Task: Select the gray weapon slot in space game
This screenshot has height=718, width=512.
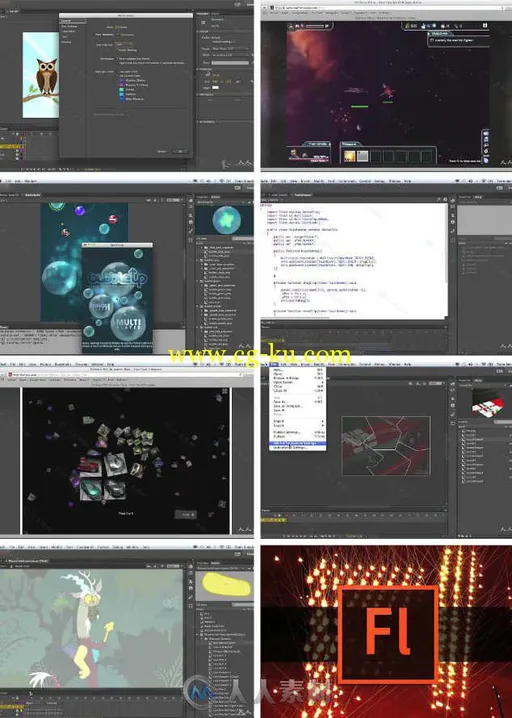Action: tap(363, 156)
